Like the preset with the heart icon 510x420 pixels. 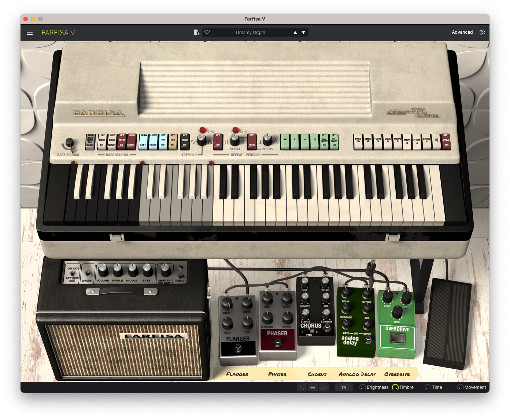207,32
